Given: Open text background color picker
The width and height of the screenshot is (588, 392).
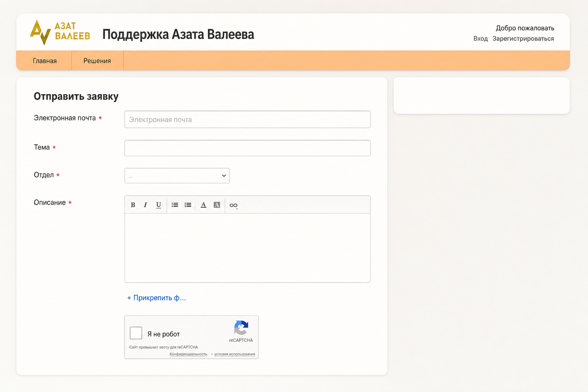Looking at the screenshot, I should tap(217, 205).
